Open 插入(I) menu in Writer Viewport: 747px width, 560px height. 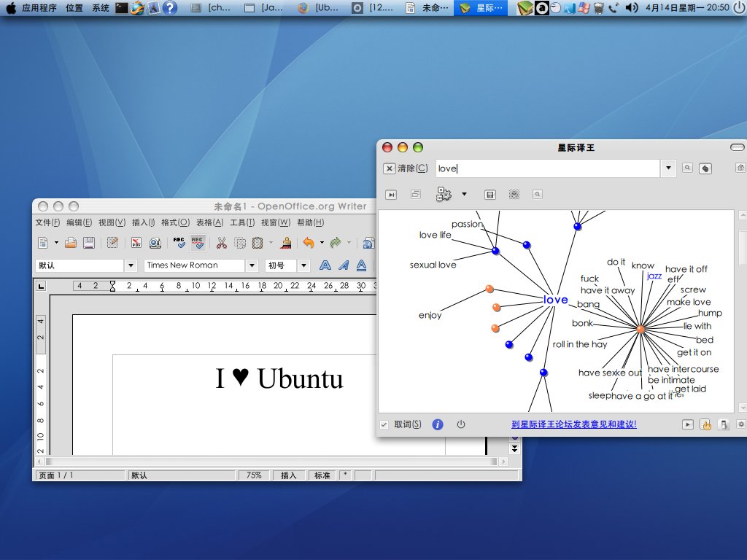(x=144, y=222)
